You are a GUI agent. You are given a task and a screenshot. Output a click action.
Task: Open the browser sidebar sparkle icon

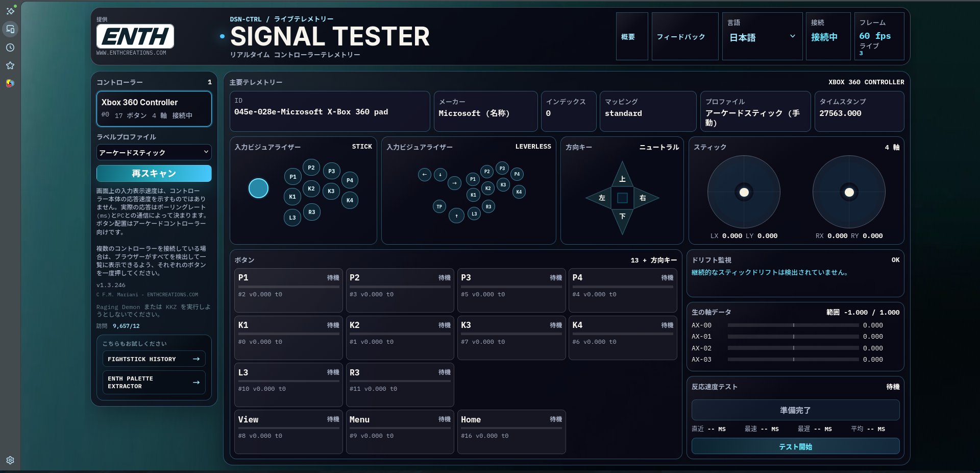coord(10,11)
